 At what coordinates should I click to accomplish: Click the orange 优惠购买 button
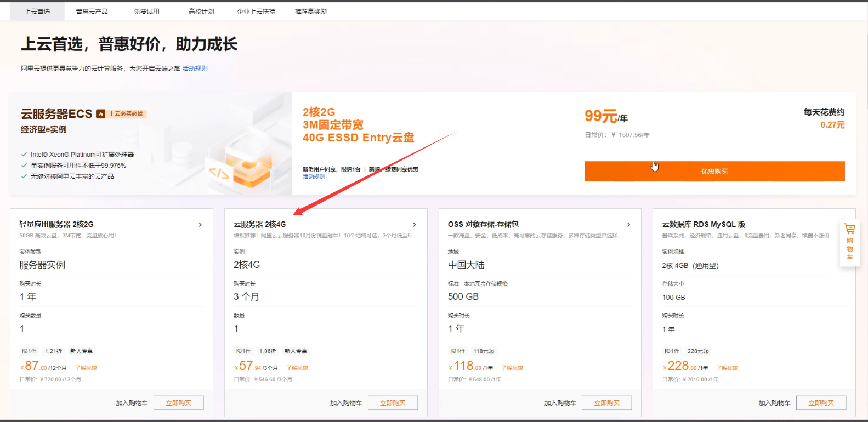714,171
